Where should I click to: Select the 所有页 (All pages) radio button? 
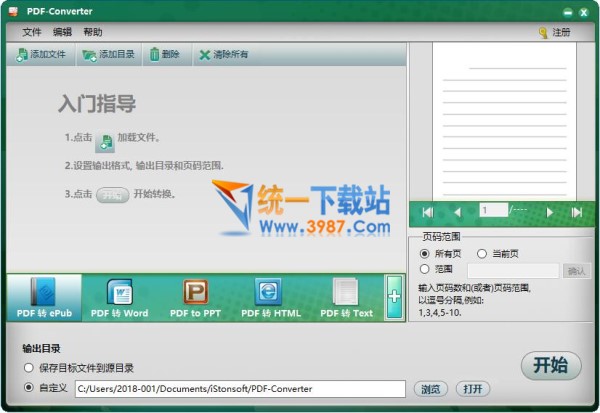point(424,254)
